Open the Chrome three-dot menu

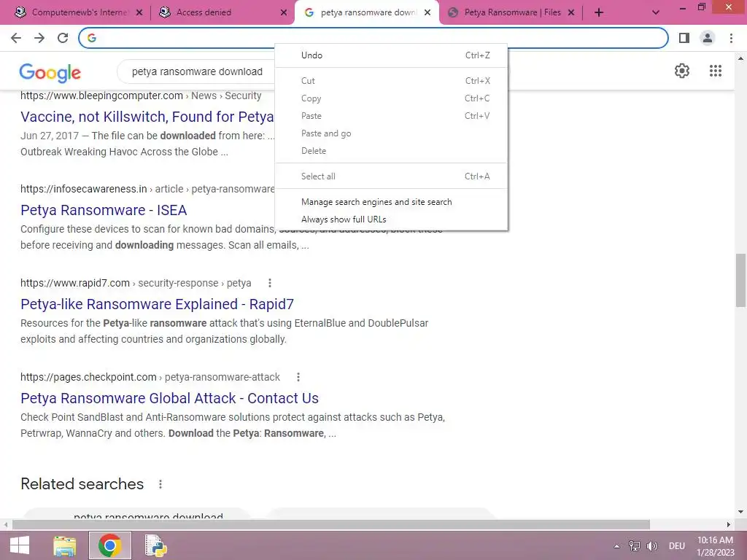(731, 38)
